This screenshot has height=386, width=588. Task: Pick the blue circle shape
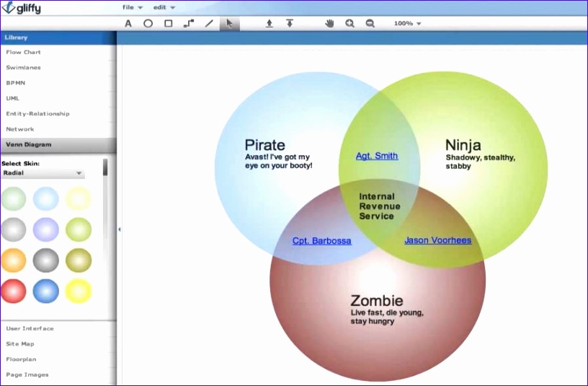[x=45, y=291]
